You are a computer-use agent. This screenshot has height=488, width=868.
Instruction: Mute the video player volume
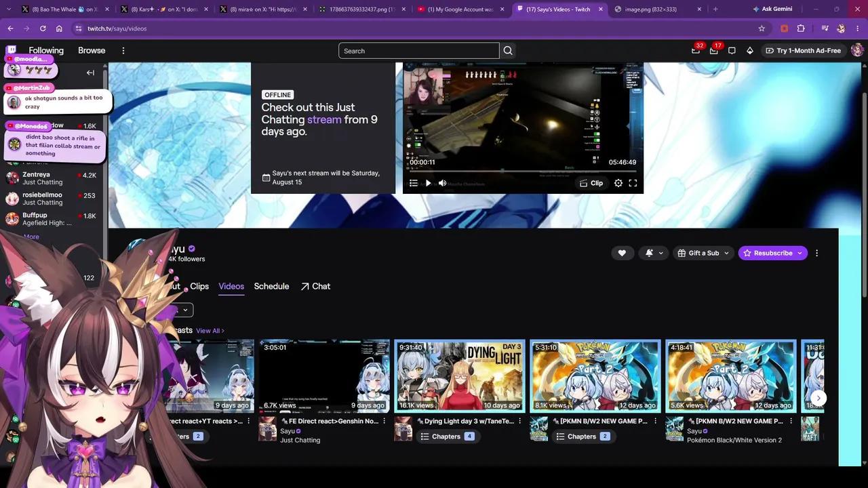(443, 183)
